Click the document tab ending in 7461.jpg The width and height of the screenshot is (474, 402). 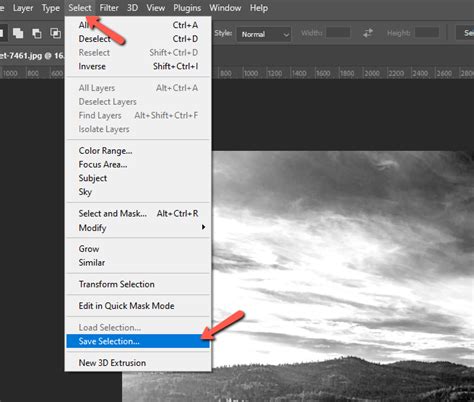coord(32,55)
